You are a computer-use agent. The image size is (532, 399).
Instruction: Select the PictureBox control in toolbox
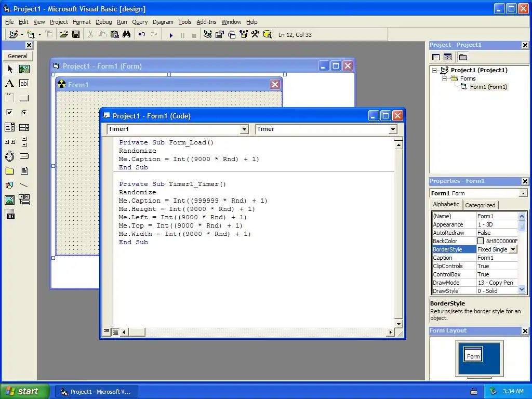(24, 69)
